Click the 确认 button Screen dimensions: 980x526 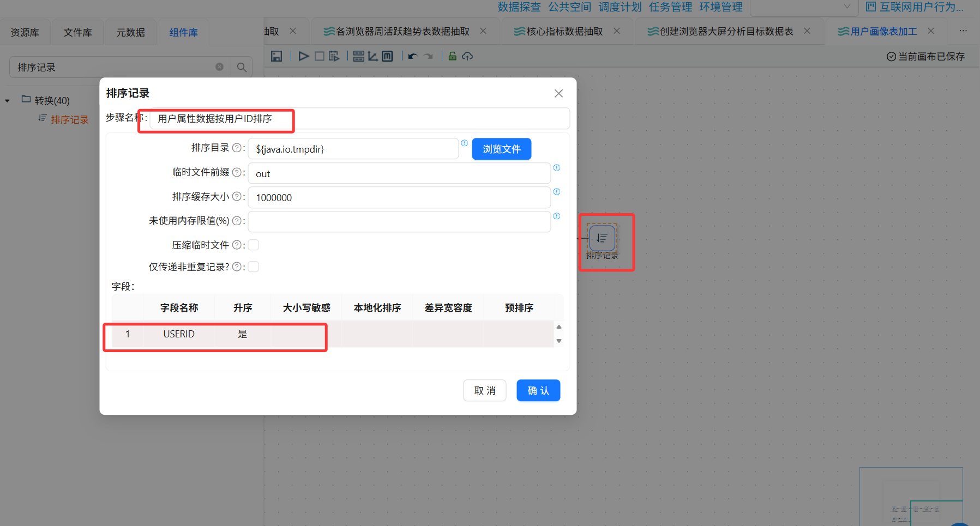(x=538, y=390)
